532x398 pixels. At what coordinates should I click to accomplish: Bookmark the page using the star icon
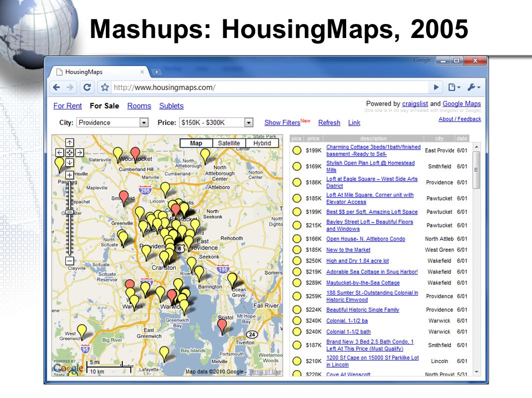tap(105, 87)
